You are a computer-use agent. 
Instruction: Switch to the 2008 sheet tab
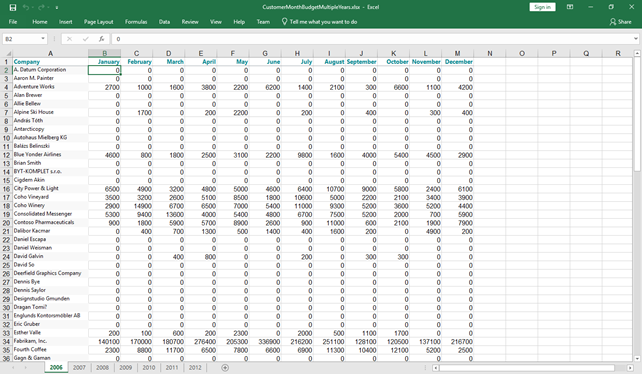[x=102, y=367]
